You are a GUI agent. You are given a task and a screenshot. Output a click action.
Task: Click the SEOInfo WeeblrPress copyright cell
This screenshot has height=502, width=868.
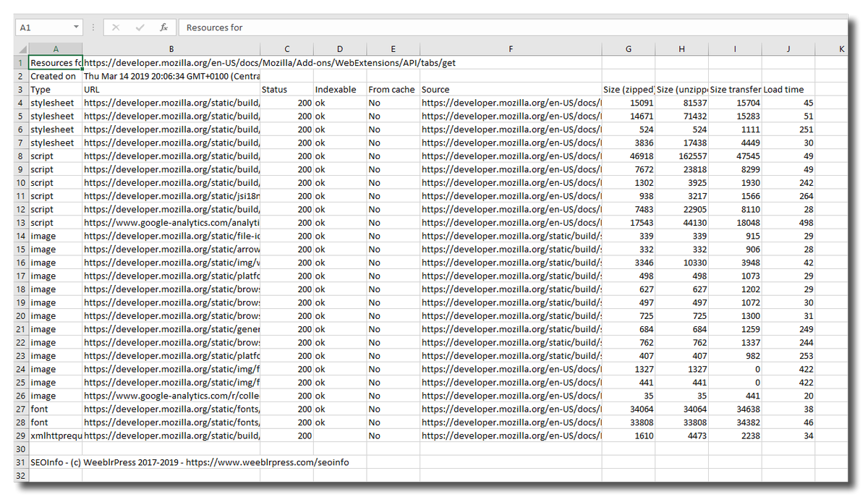click(x=190, y=462)
